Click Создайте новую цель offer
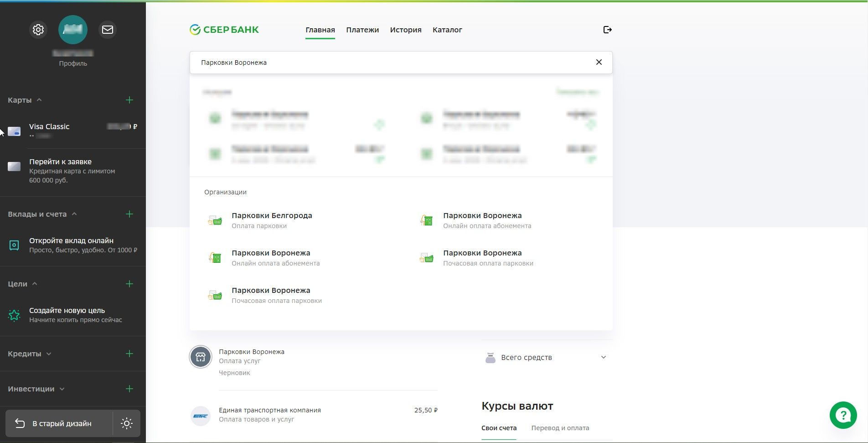868x443 pixels. (73, 315)
